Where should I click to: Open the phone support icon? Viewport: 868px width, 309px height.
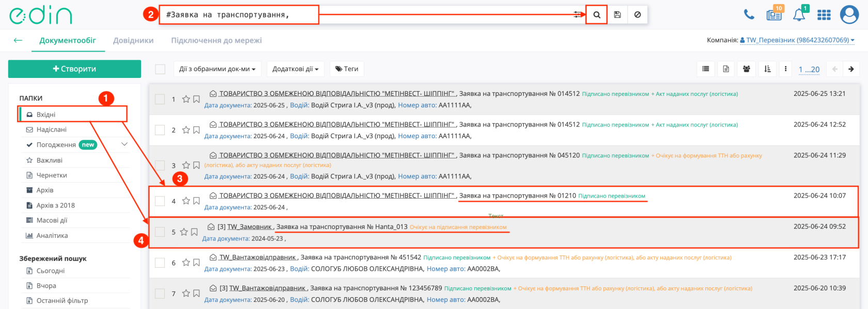coord(749,14)
